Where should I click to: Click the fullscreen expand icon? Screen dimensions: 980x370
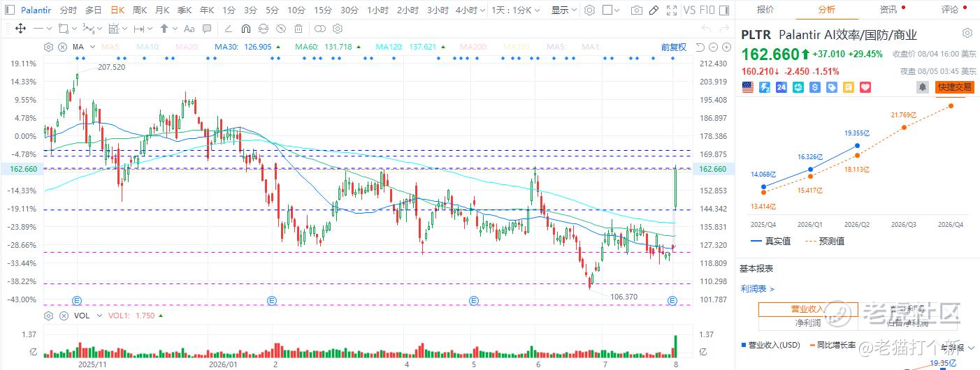(672, 10)
